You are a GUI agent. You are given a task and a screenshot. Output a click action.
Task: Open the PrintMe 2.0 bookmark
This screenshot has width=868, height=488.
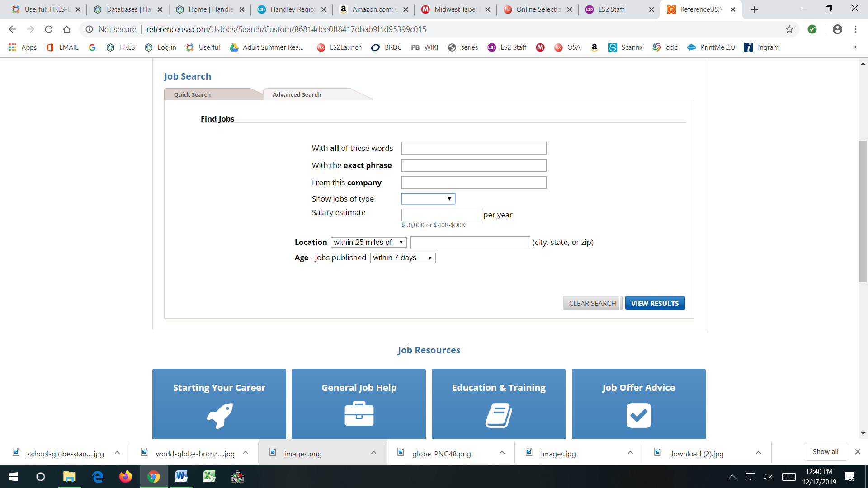pos(711,47)
